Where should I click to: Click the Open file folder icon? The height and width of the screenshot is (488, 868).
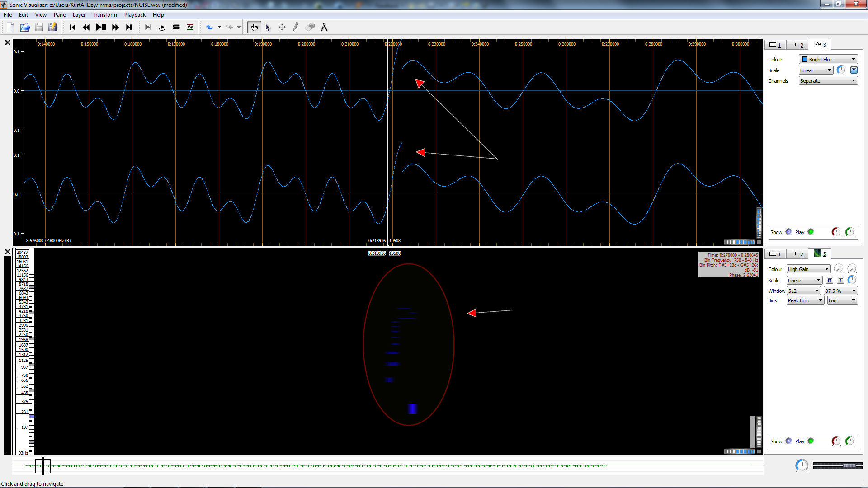pos(25,28)
